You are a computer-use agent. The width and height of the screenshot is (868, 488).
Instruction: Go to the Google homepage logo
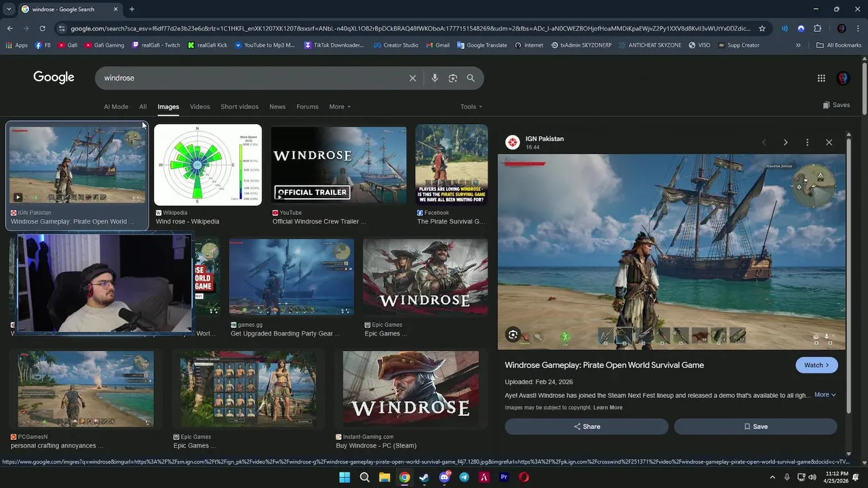(x=54, y=77)
